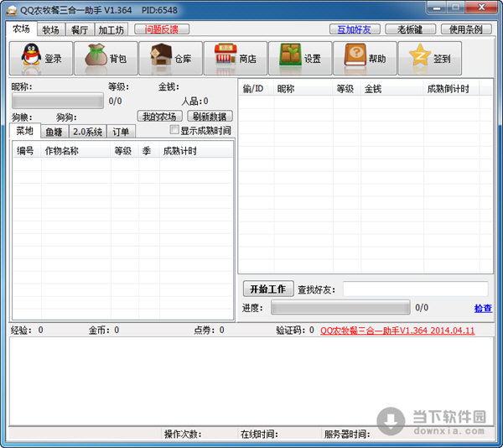
Task: Sort friends by 昵称 column header
Action: (x=303, y=89)
